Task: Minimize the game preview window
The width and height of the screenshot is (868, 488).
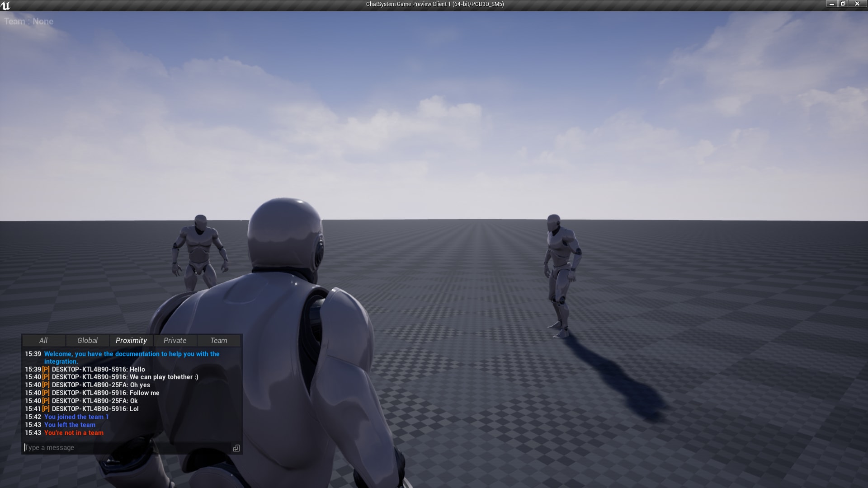Action: click(831, 4)
